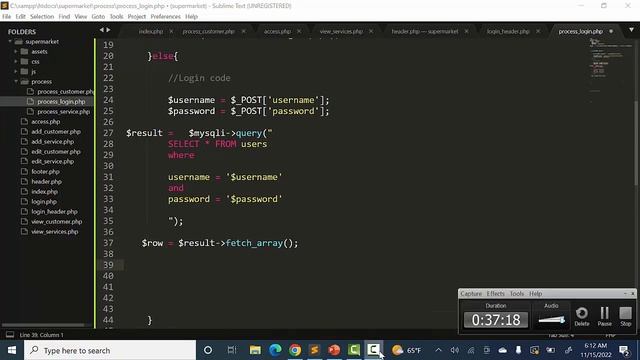
Task: Click the next tab arrow
Action: 108,30
